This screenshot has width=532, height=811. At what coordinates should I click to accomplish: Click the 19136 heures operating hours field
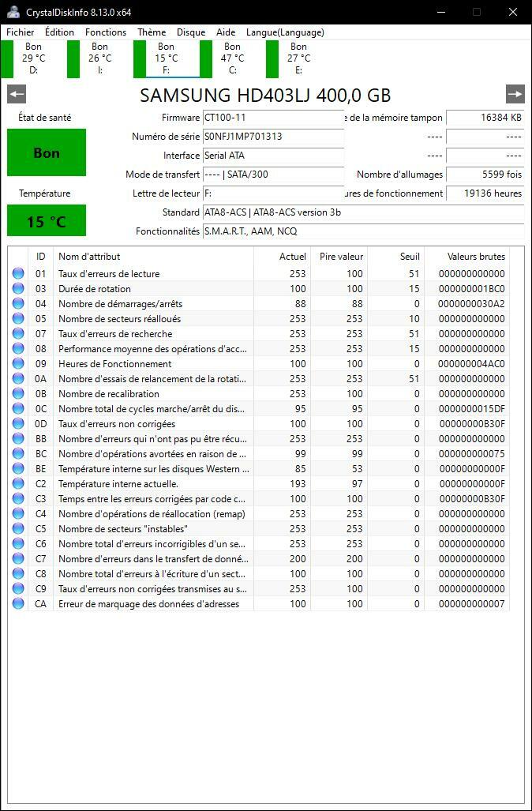(x=485, y=193)
